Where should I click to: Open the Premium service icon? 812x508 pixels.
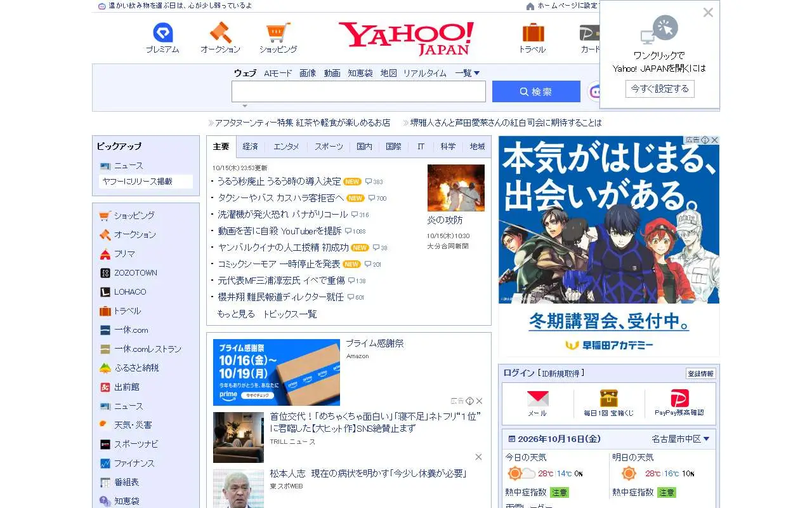point(162,33)
